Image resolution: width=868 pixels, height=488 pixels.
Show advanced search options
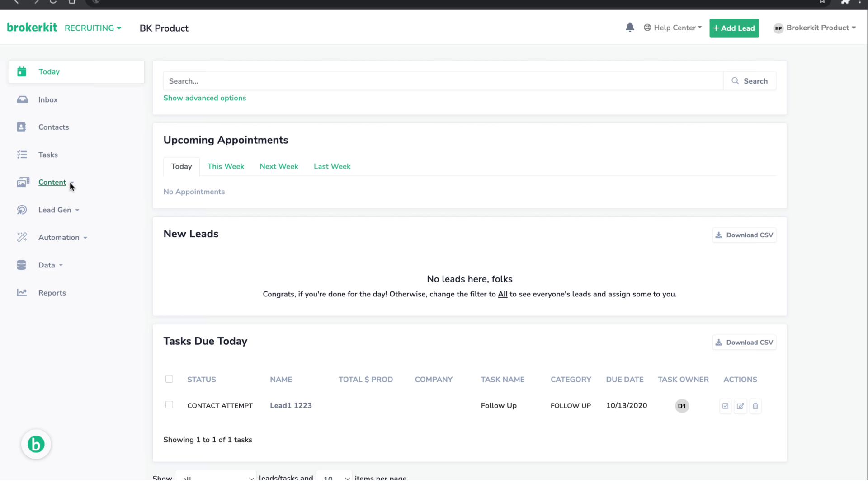click(205, 98)
